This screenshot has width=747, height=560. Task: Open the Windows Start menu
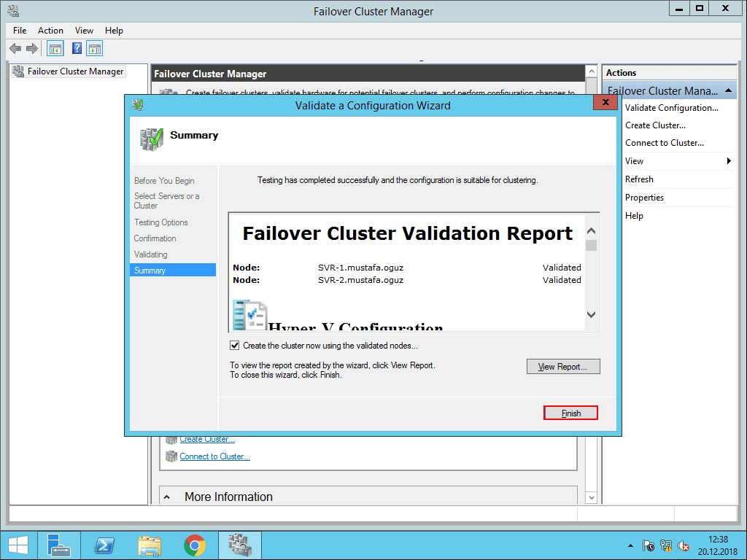coord(18,545)
